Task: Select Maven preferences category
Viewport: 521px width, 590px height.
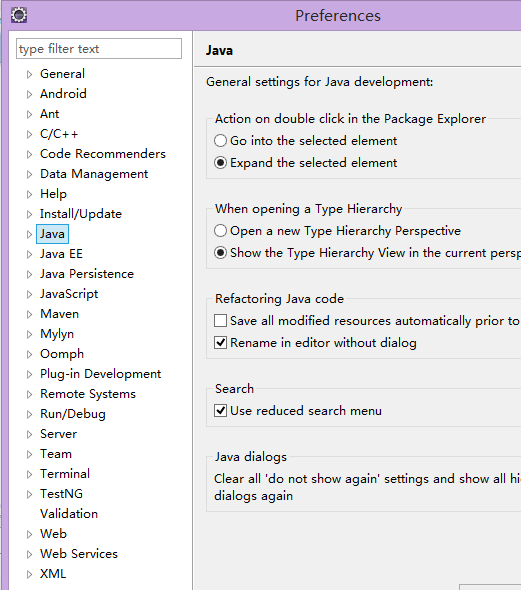Action: pyautogui.click(x=59, y=314)
